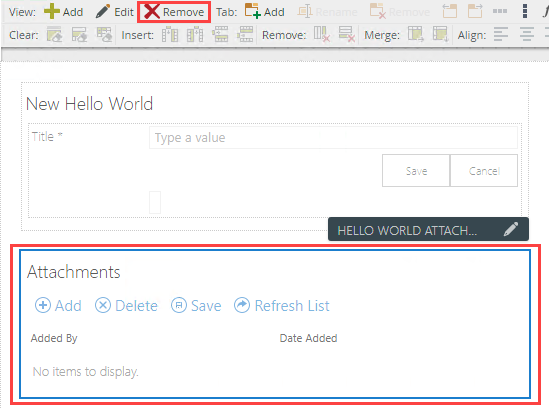
Task: Click the Tab Rename button
Action: [x=327, y=12]
